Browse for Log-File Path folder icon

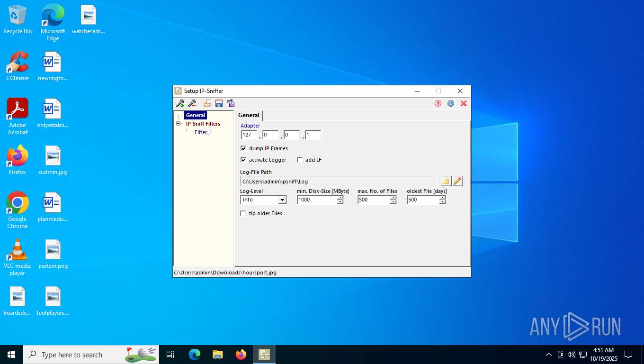point(446,181)
